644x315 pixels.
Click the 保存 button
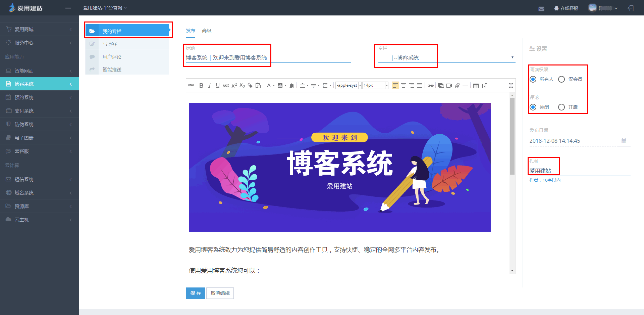pyautogui.click(x=196, y=293)
